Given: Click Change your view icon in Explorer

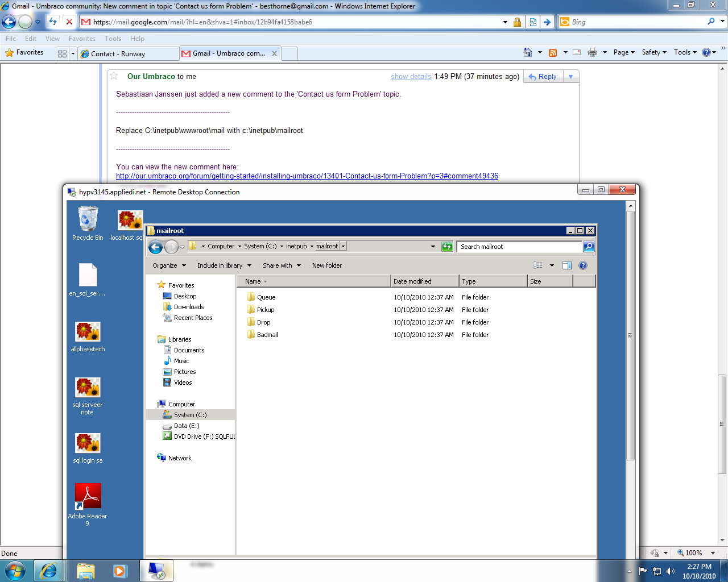Looking at the screenshot, I should [x=538, y=265].
